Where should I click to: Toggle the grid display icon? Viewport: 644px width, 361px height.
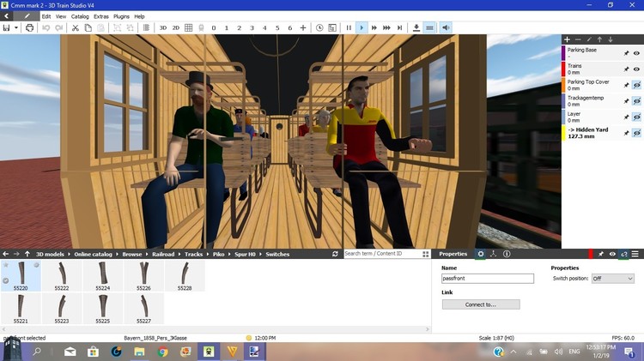189,27
